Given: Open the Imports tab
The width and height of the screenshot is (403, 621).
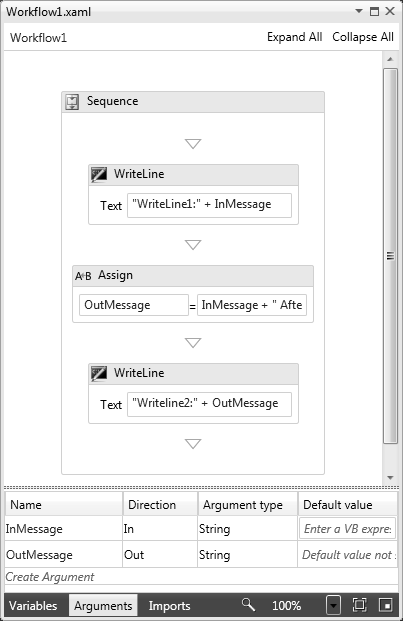Looking at the screenshot, I should [x=169, y=606].
